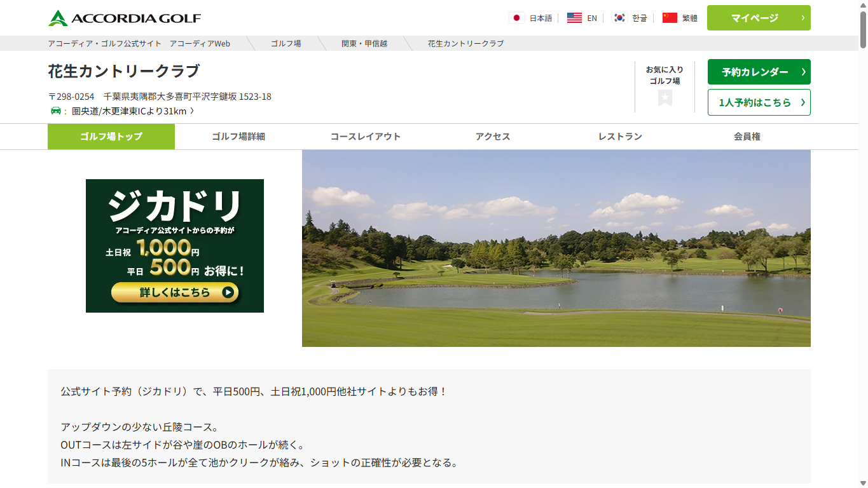
Task: Click the 詳しくはこちら gold banner button
Action: point(175,292)
